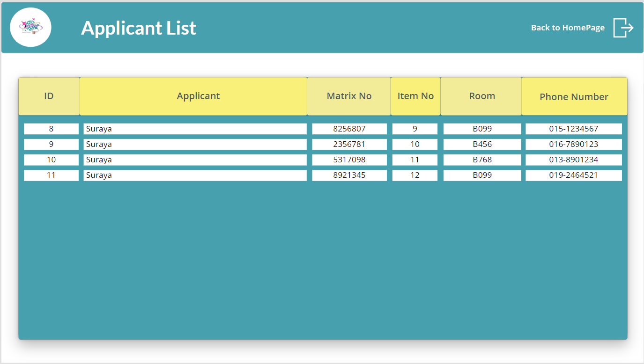Select the room B456 field
The image size is (644, 364).
[x=482, y=144]
